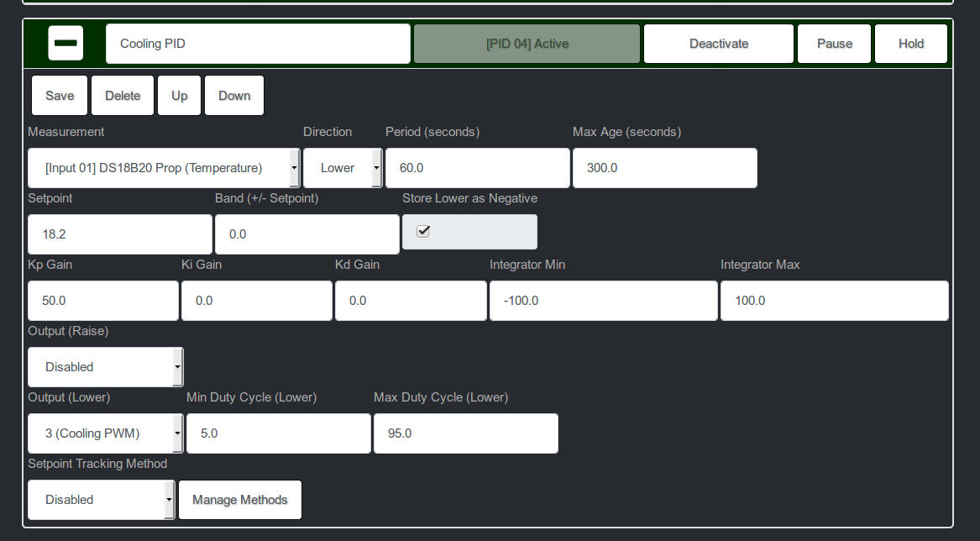The height and width of the screenshot is (541, 980).
Task: Click the Min Duty Cycle (Lower) field
Action: pyautogui.click(x=279, y=433)
